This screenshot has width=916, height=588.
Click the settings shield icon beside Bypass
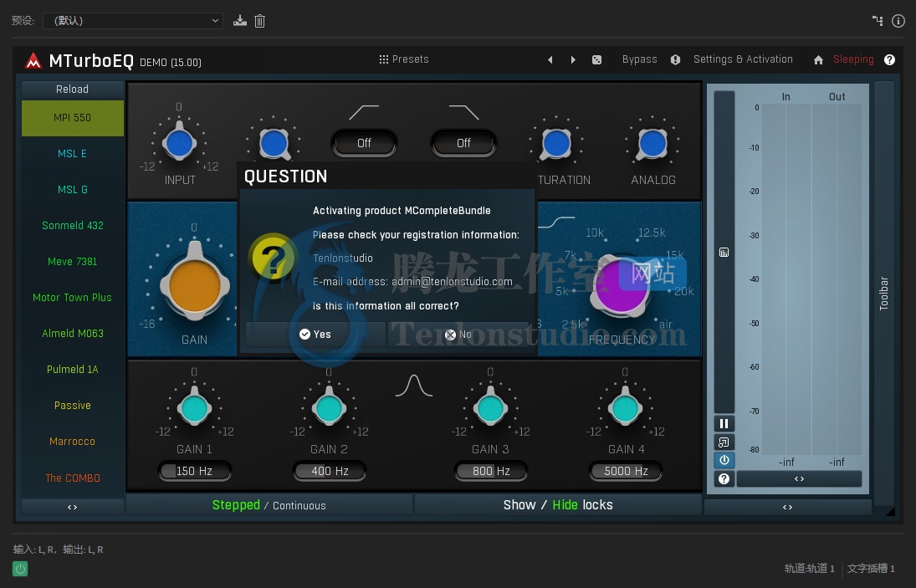click(x=675, y=59)
